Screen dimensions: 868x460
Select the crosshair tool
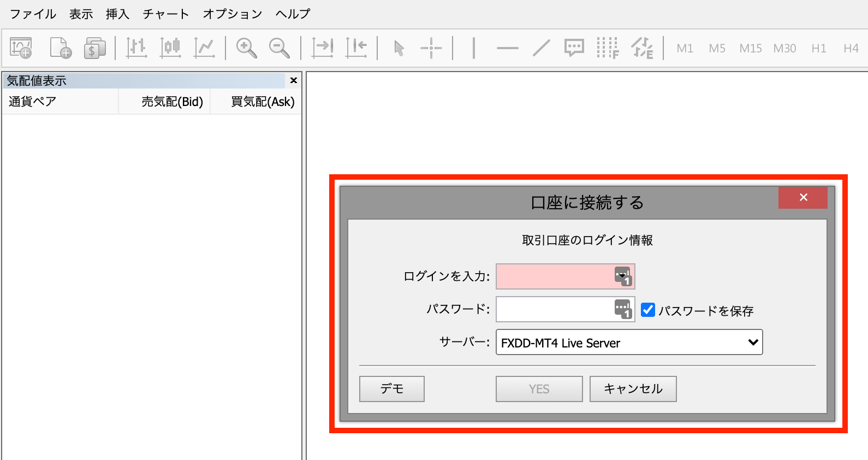(x=431, y=48)
